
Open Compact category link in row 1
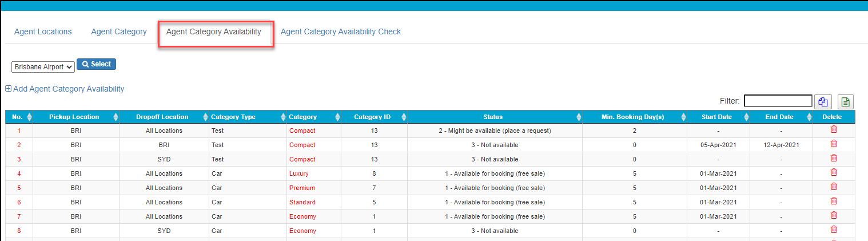coord(302,131)
